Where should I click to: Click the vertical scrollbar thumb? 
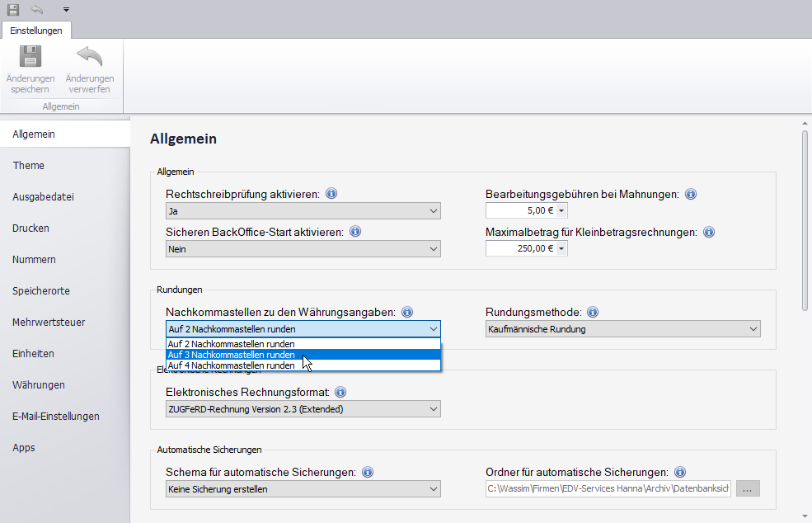point(805,221)
